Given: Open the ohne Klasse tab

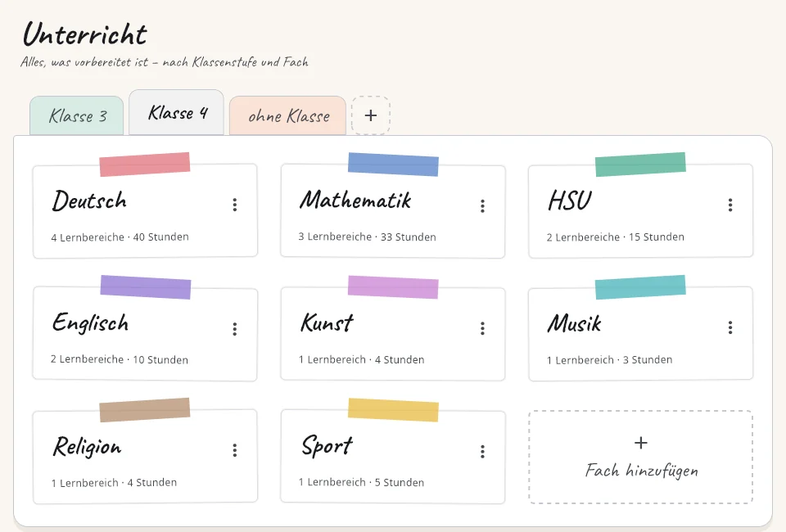Looking at the screenshot, I should point(287,115).
